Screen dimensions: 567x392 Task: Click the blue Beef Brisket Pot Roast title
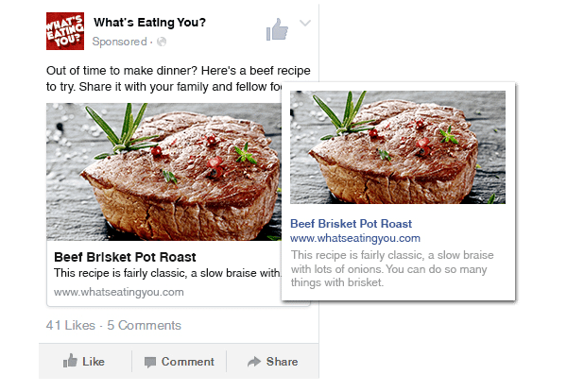tap(352, 224)
